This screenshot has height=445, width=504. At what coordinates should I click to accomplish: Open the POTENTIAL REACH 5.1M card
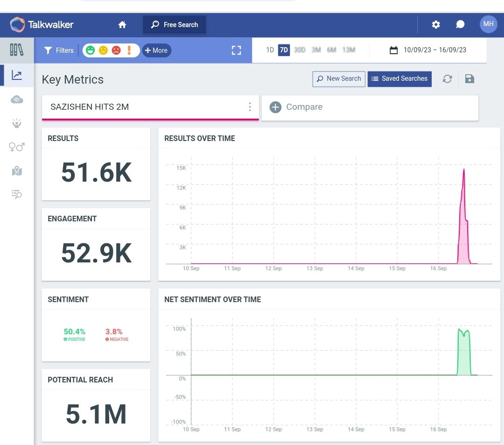pyautogui.click(x=96, y=405)
